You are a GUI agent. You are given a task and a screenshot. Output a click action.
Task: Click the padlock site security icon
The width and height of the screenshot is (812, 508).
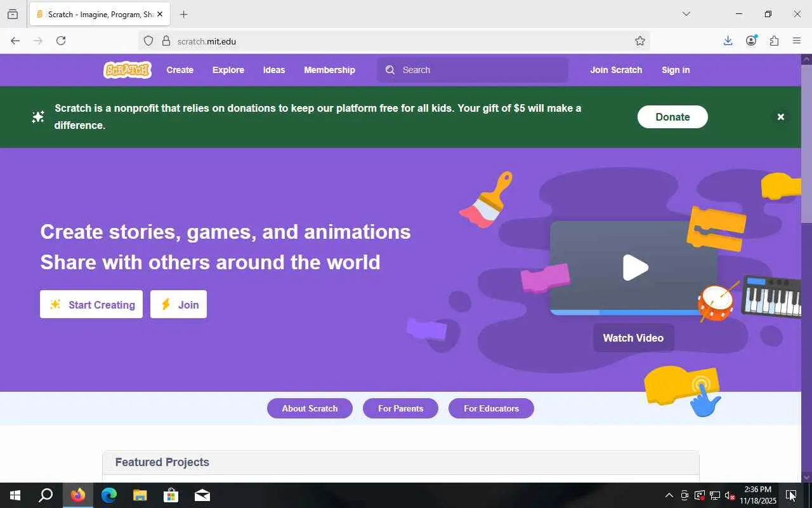166,41
